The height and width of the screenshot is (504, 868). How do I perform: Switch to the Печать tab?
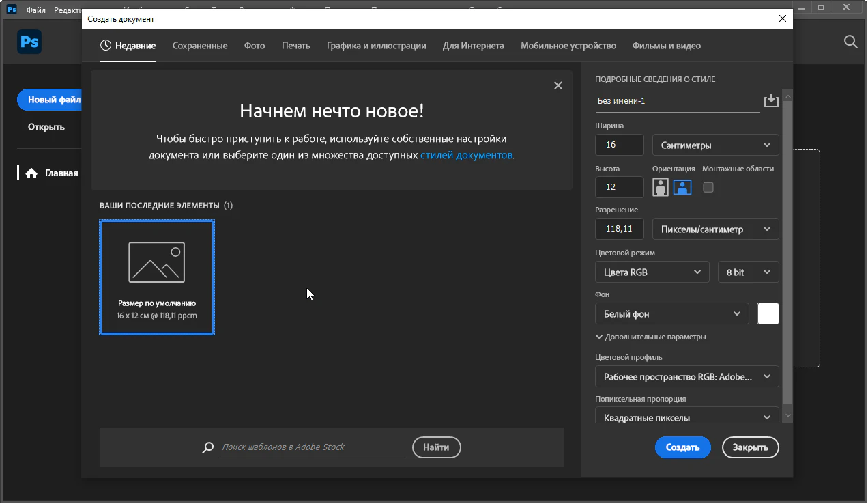click(x=295, y=46)
